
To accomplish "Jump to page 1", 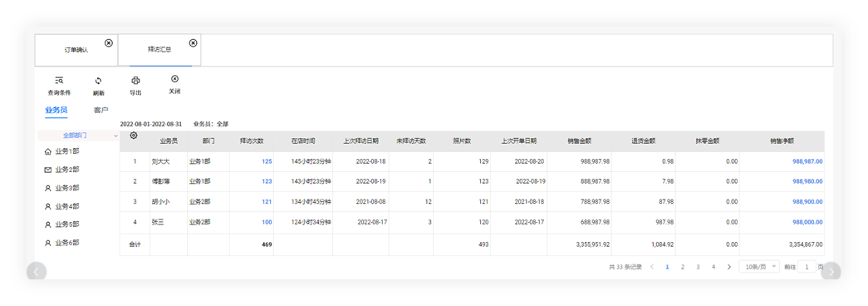I will (x=667, y=267).
